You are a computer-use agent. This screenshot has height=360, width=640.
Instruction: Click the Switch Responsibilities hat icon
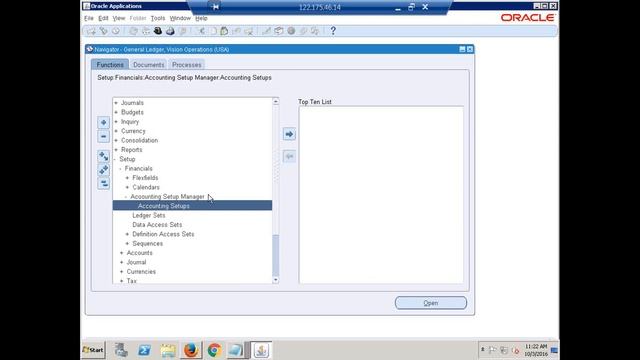tap(158, 31)
